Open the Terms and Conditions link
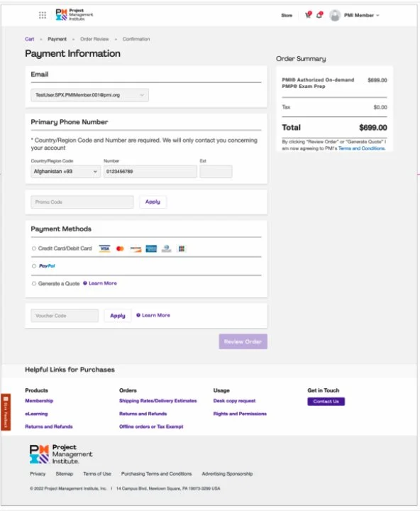This screenshot has height=511, width=420. click(361, 148)
